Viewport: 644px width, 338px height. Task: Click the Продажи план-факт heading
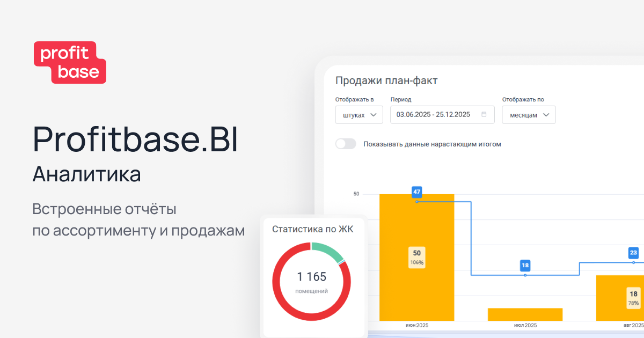pyautogui.click(x=386, y=81)
